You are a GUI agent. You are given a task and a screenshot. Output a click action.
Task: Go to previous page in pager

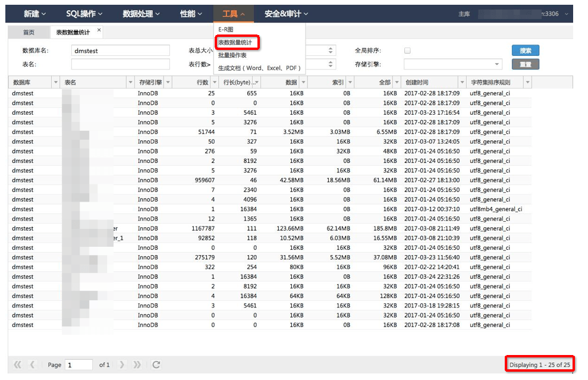(x=32, y=365)
